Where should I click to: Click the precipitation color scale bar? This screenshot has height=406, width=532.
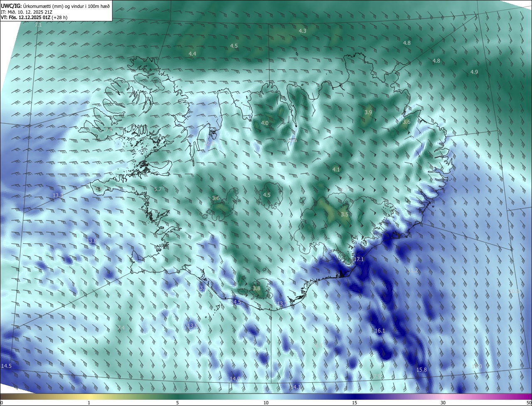pyautogui.click(x=266, y=397)
